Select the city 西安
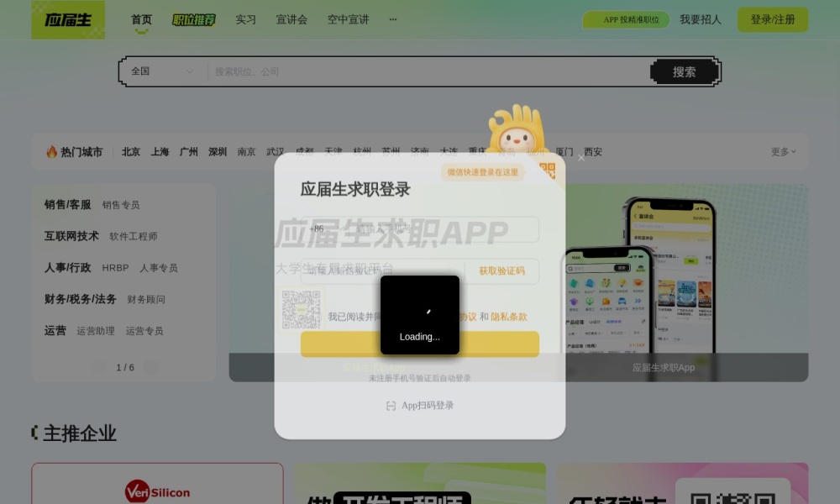Viewport: 840px width, 504px height. pos(593,152)
